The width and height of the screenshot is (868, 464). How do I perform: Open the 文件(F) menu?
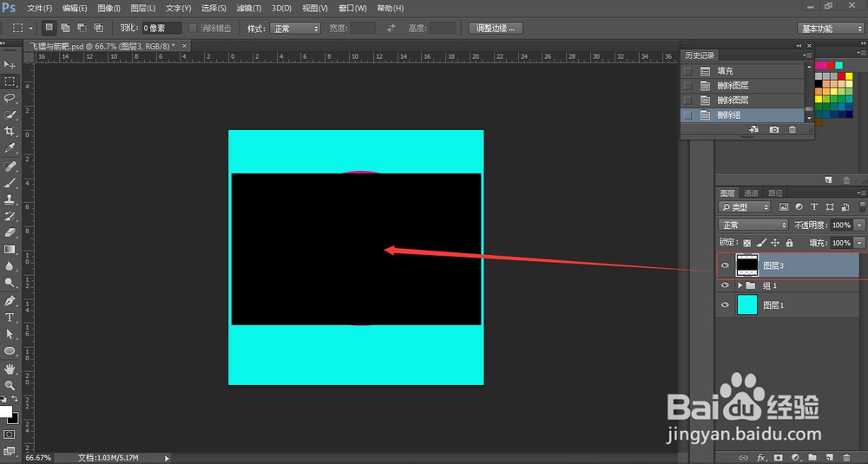[x=39, y=9]
